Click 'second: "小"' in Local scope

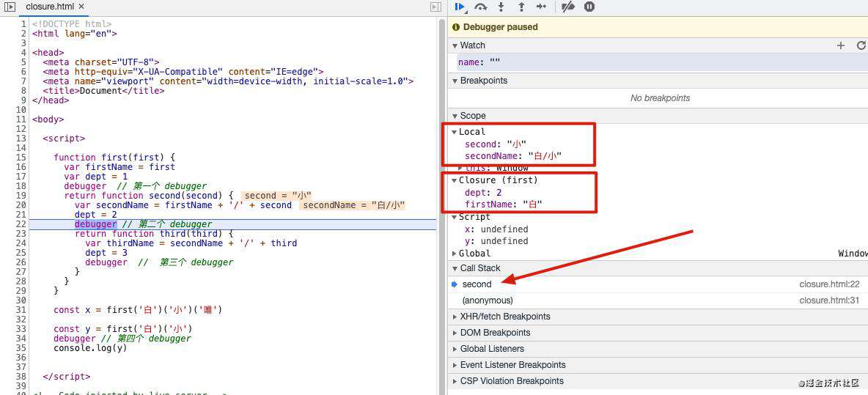[x=496, y=144]
